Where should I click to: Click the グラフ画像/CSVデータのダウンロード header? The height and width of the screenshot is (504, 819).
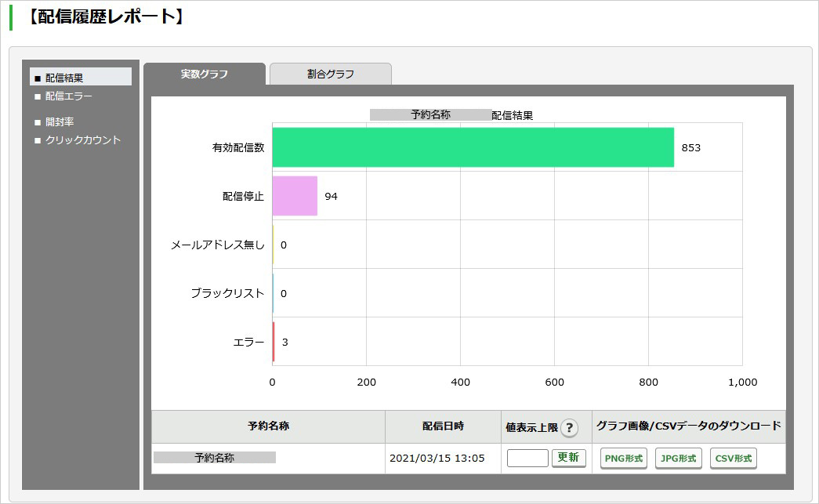pyautogui.click(x=688, y=426)
